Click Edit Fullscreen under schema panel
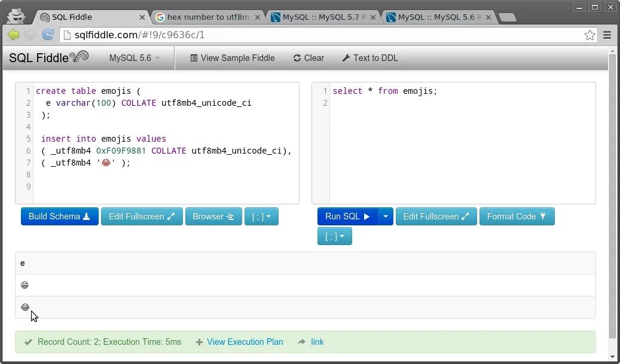 (x=142, y=216)
